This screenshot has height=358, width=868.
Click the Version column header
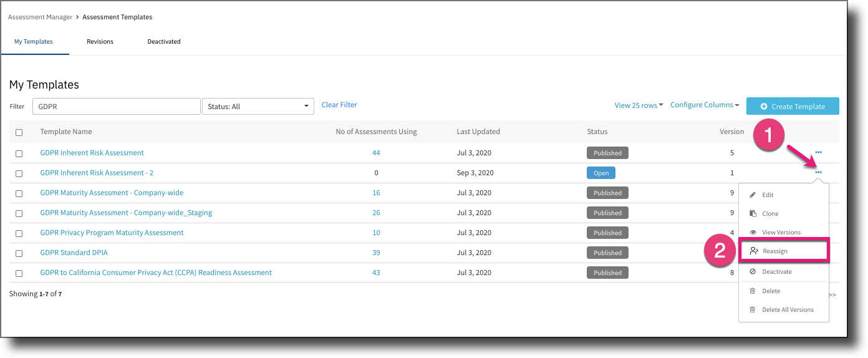click(732, 132)
